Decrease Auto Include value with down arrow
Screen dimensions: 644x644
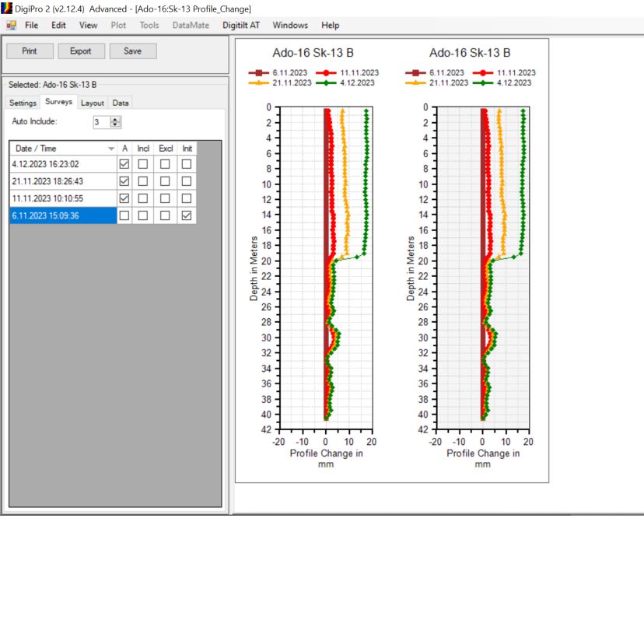[x=116, y=124]
